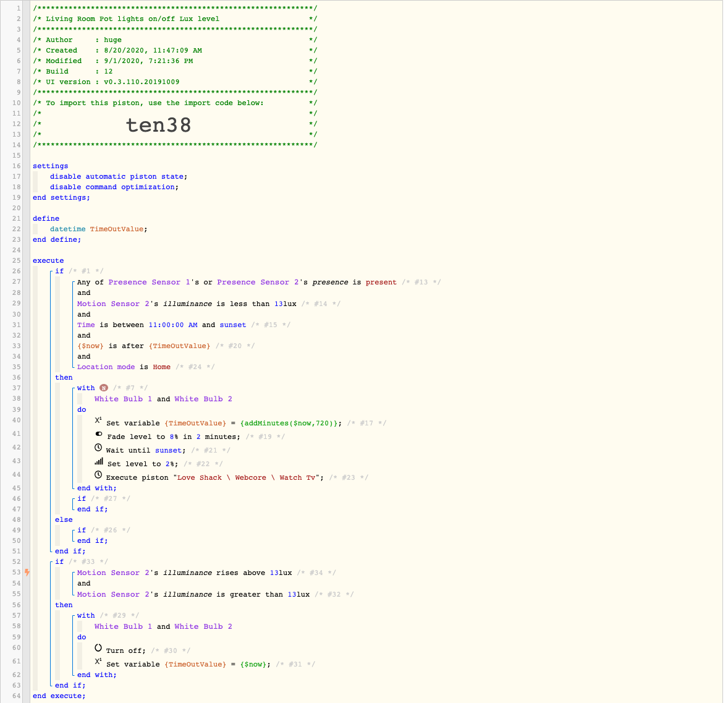Click the if statement #33 keyword
Viewport: 728px width, 703px height.
point(59,562)
